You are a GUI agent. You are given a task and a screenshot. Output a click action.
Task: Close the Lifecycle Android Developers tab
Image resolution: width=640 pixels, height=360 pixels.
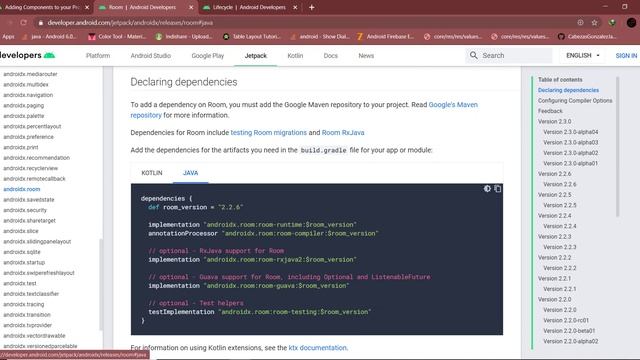[x=295, y=7]
